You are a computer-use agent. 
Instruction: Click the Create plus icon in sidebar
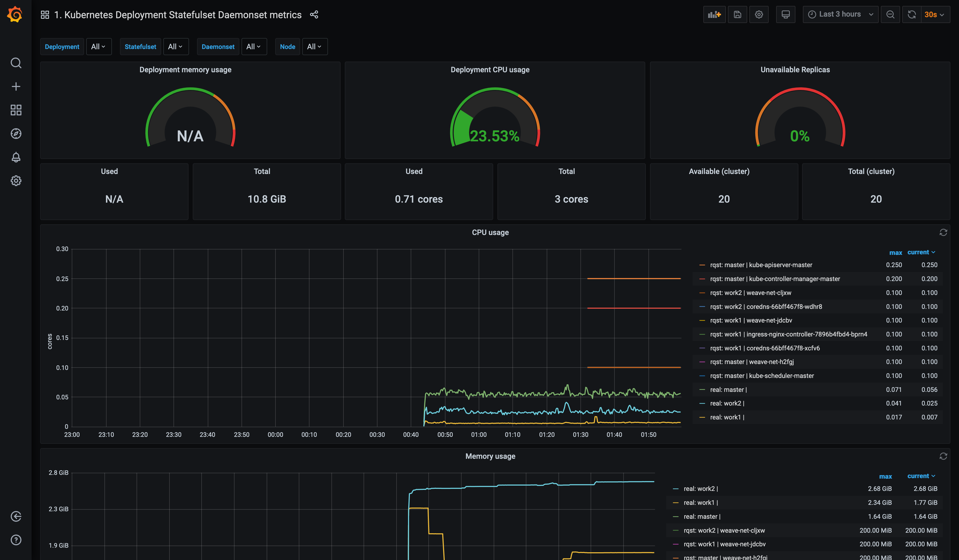16,86
